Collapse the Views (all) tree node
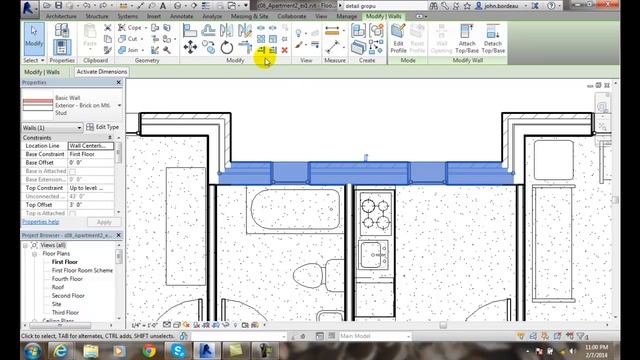The height and width of the screenshot is (360, 640). pyautogui.click(x=26, y=246)
